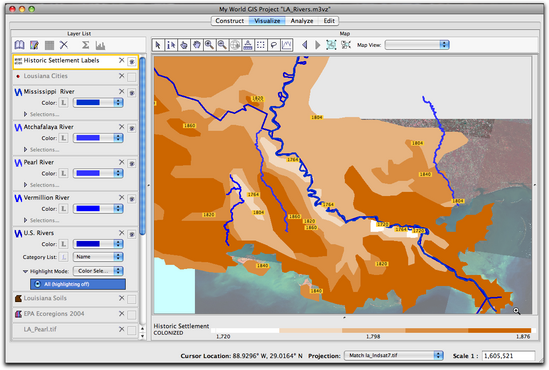Toggle visibility of Historic Settlement Labels
Image resolution: width=549 pixels, height=370 pixels.
(x=132, y=62)
